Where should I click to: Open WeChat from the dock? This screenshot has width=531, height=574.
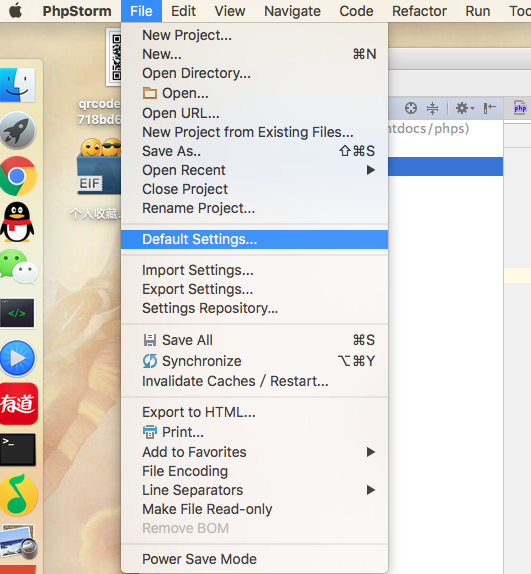pyautogui.click(x=19, y=267)
